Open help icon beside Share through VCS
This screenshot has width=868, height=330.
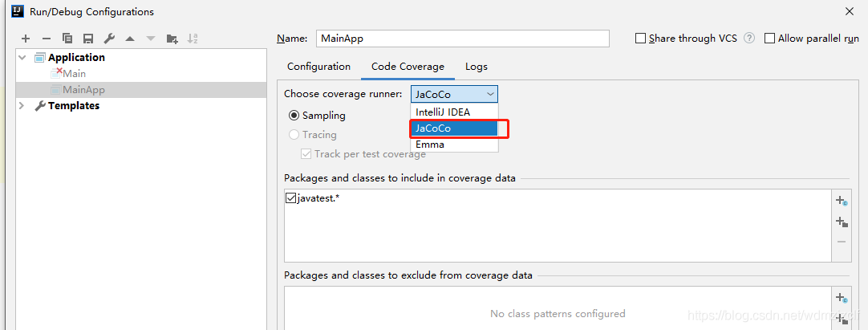click(x=749, y=39)
